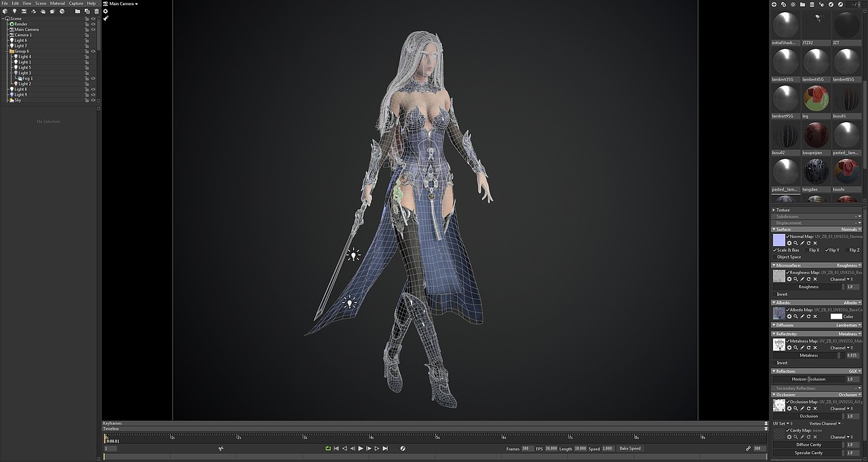Hide the Main Camera using its eye icon
This screenshot has height=462, width=868.
click(93, 29)
